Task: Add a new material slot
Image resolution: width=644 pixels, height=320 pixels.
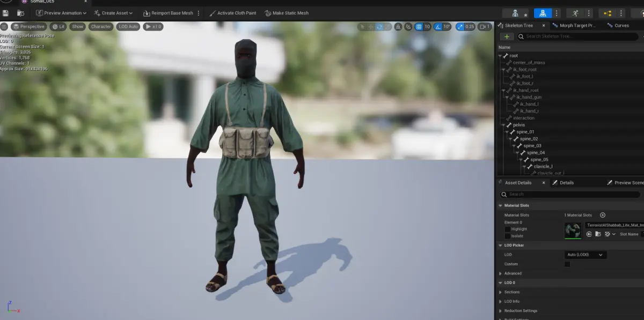Action: [603, 215]
